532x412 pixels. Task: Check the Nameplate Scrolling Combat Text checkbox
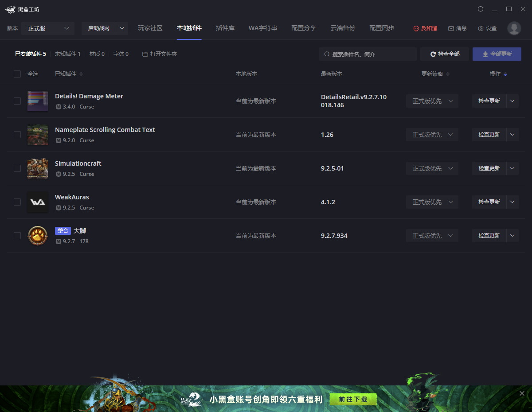17,135
